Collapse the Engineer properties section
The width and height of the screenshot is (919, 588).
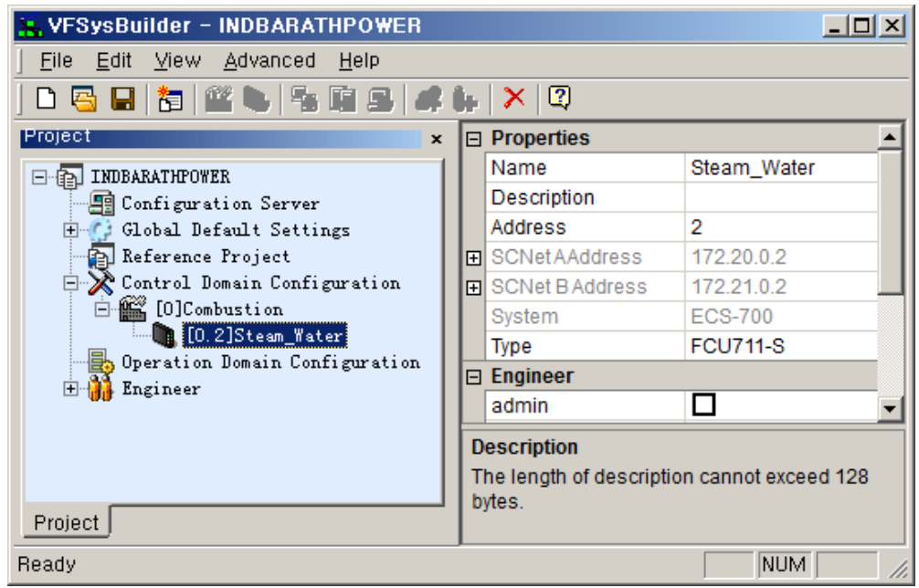point(473,376)
